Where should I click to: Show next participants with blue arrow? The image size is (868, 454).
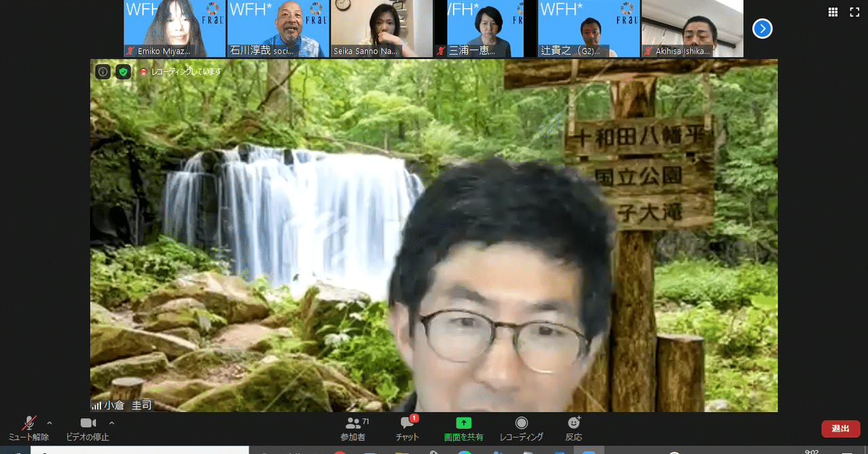point(762,28)
